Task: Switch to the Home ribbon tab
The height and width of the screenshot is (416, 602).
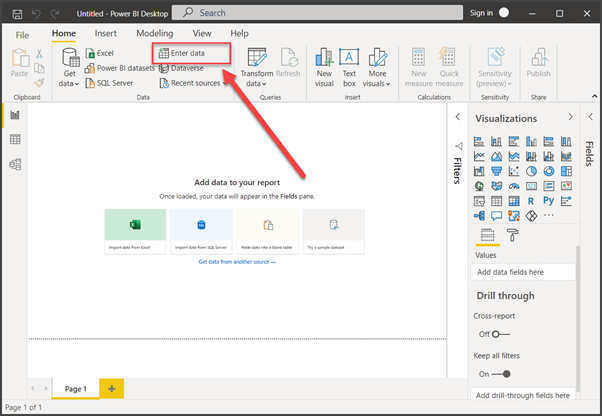Action: click(x=64, y=33)
